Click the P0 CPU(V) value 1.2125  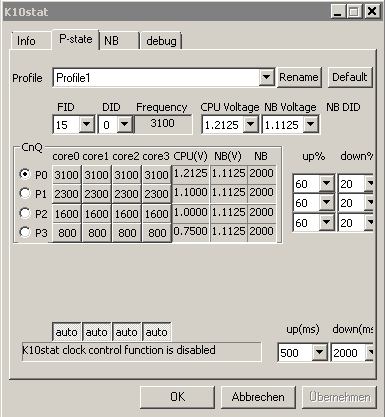pyautogui.click(x=191, y=173)
